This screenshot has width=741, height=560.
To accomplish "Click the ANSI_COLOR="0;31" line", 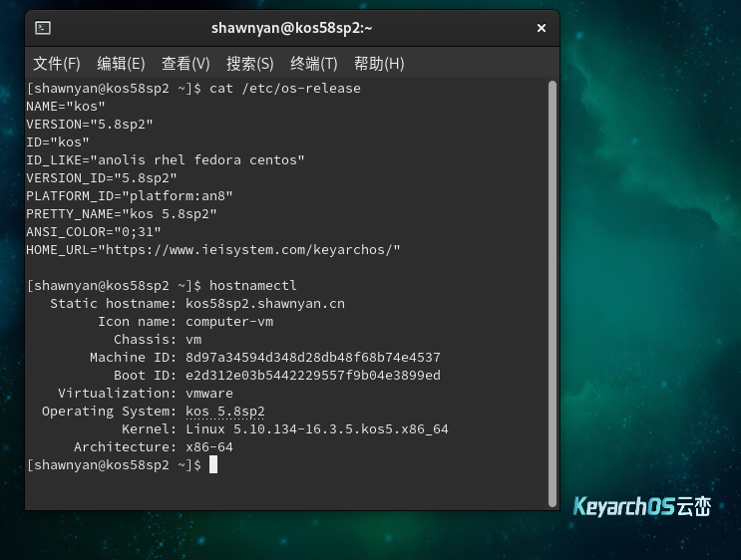I will (94, 232).
